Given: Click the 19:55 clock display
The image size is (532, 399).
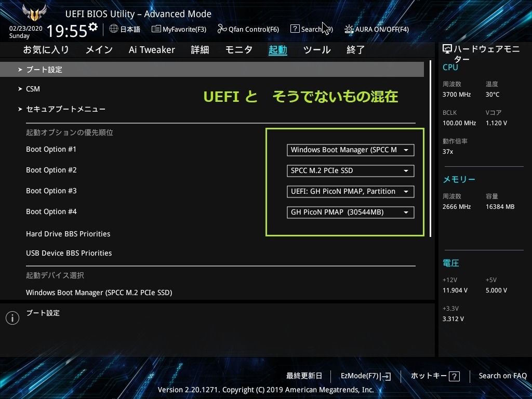Looking at the screenshot, I should point(67,31).
